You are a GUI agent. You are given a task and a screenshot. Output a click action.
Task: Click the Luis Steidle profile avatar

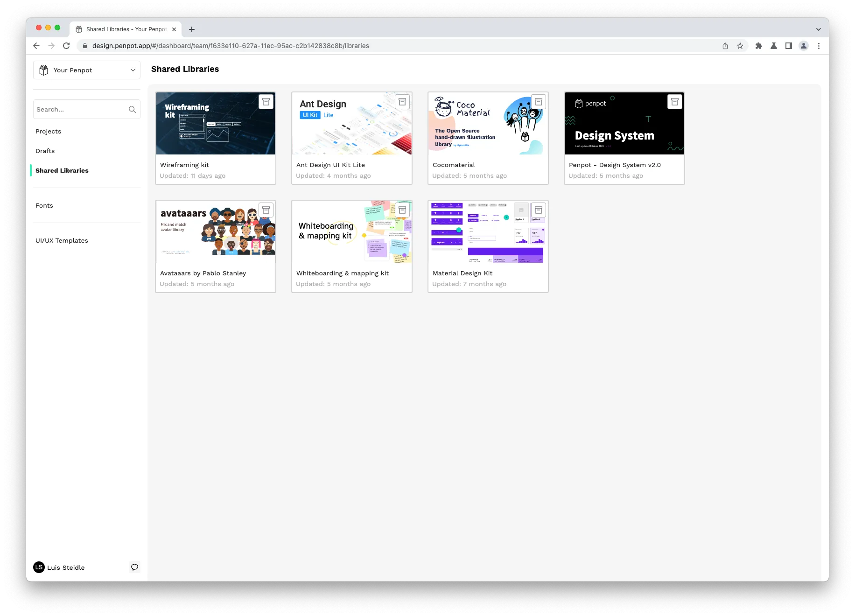click(39, 567)
